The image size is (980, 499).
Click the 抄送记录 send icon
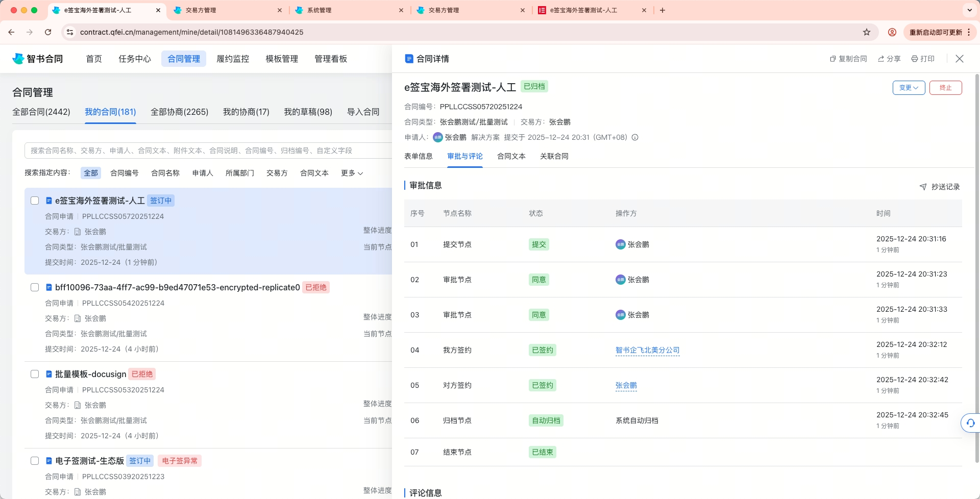click(x=923, y=187)
